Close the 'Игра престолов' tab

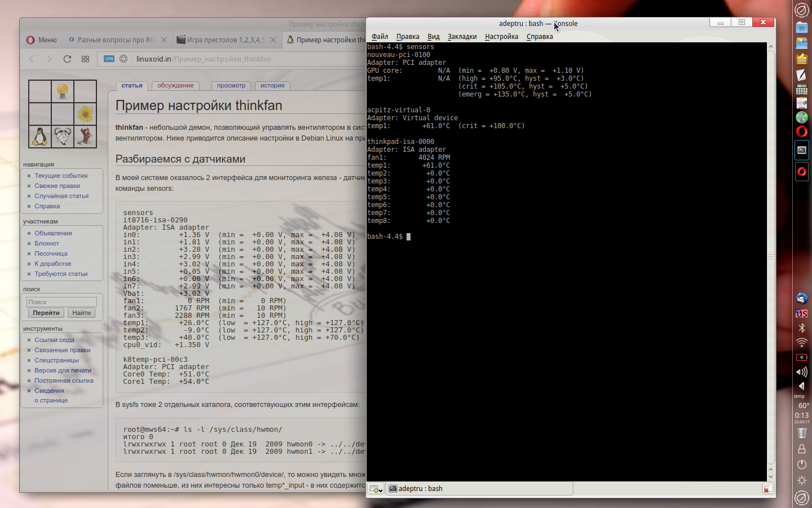pos(273,40)
